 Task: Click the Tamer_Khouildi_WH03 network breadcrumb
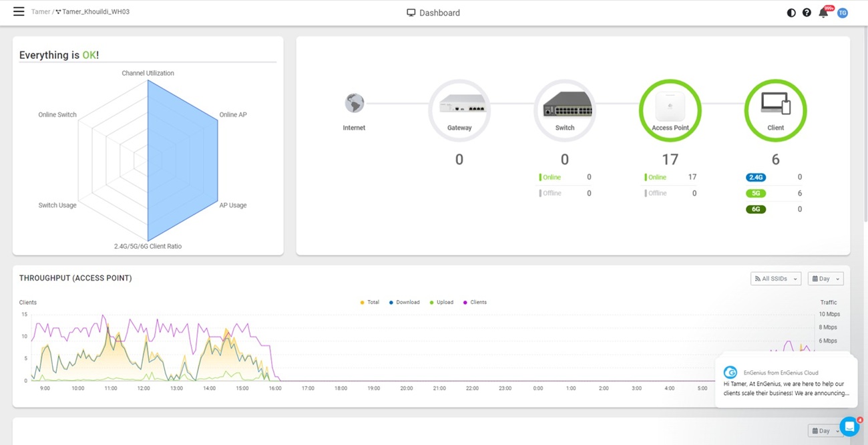point(95,12)
